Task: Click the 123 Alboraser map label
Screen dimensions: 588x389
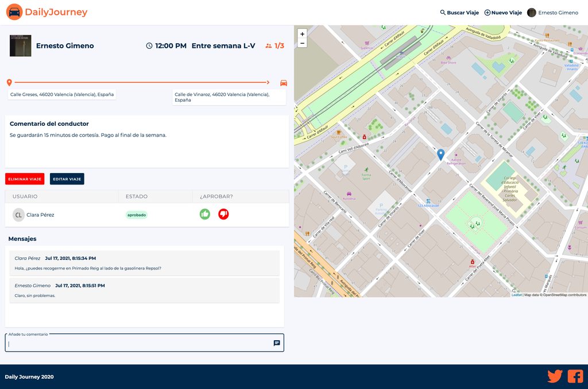Action: tap(428, 206)
